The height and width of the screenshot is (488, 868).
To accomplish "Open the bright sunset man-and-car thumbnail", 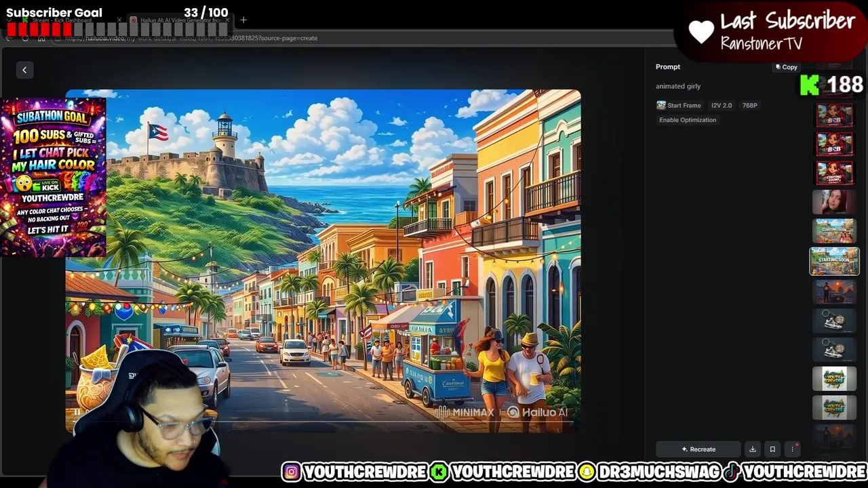I will 835,291.
